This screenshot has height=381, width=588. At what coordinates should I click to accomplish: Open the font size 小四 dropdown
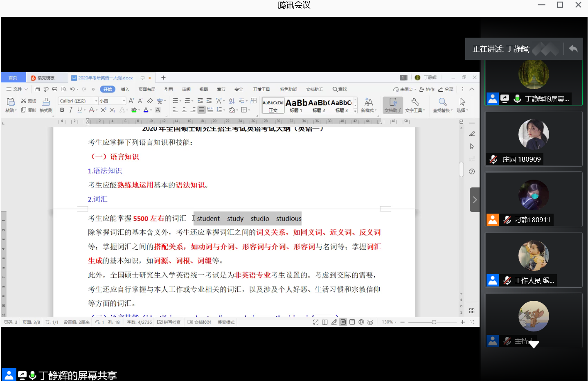pyautogui.click(x=124, y=101)
